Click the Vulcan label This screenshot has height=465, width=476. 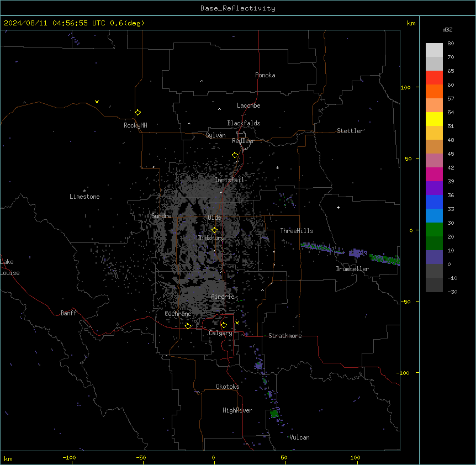300,437
